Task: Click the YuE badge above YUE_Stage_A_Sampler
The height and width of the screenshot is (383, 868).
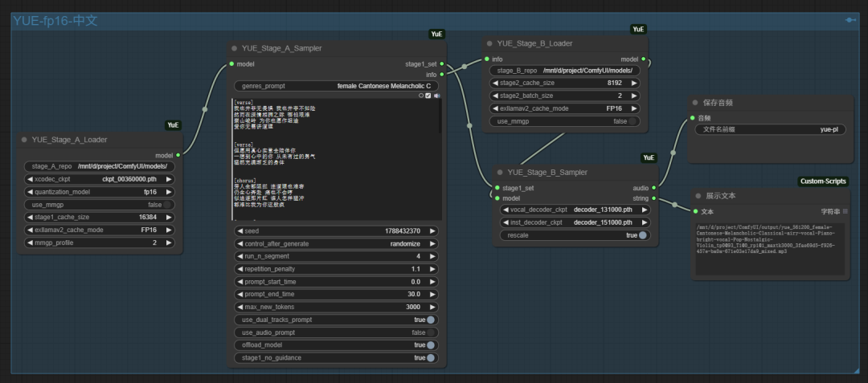Action: (436, 34)
